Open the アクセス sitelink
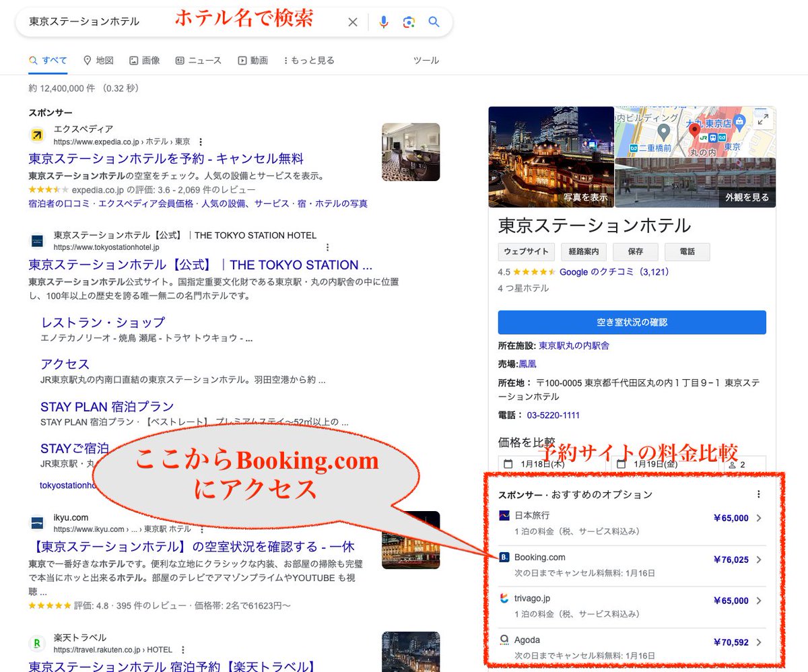This screenshot has height=672, width=808. click(x=65, y=364)
